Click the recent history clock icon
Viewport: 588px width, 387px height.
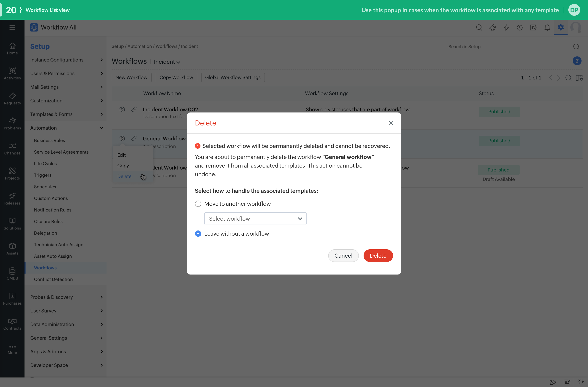pos(520,28)
